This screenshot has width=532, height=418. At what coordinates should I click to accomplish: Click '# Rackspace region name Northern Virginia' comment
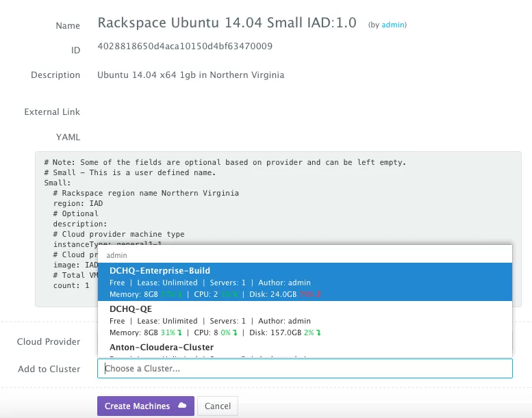coord(146,193)
